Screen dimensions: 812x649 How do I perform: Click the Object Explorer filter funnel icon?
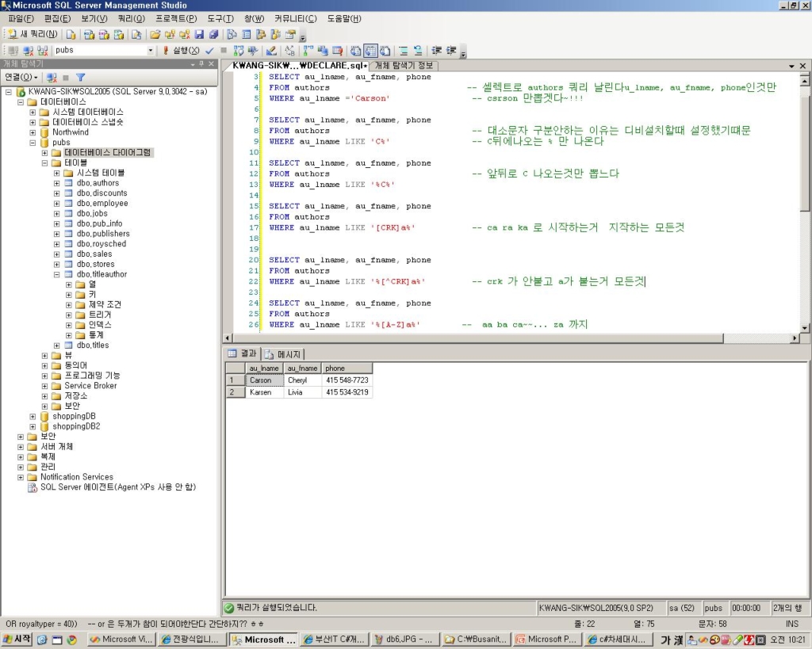point(80,77)
